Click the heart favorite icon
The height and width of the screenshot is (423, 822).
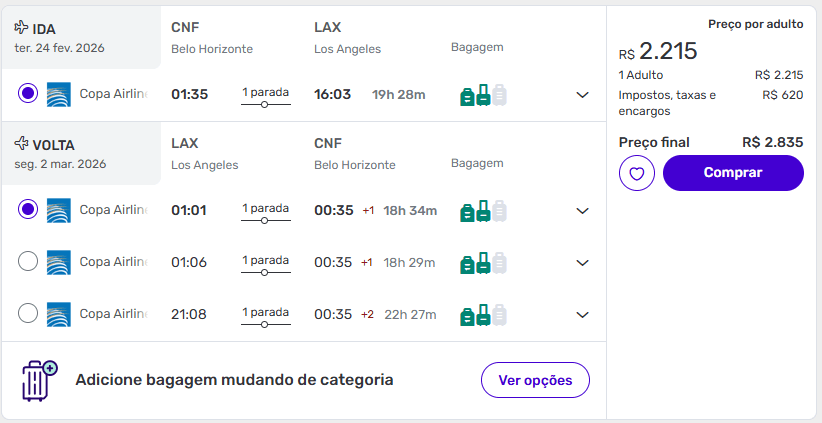(x=637, y=173)
